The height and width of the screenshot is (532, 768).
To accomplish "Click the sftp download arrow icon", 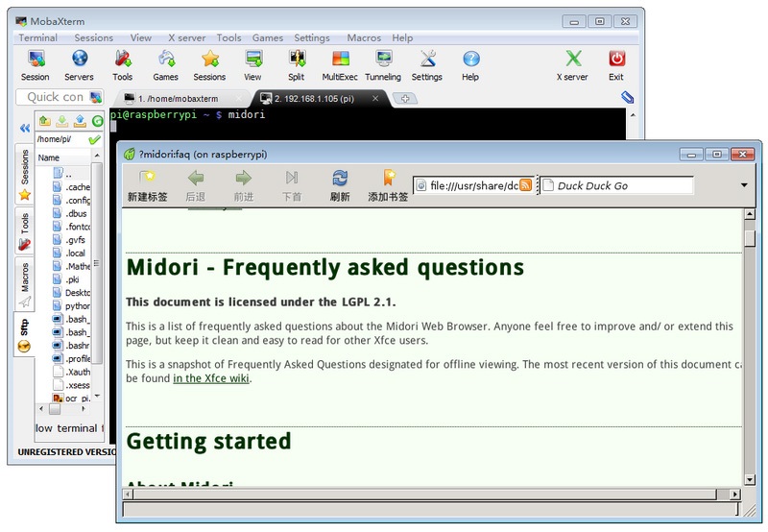I will (62, 120).
